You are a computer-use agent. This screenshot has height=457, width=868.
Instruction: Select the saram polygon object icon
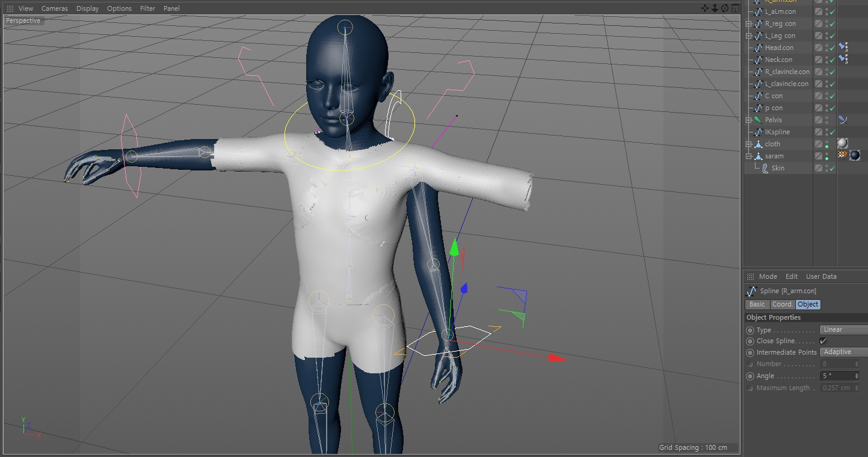759,156
